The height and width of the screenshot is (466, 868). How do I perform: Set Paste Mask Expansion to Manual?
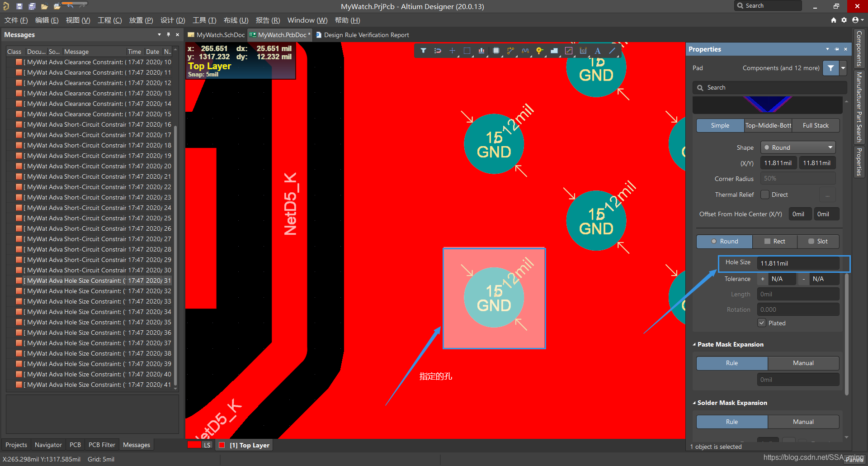[x=803, y=363]
